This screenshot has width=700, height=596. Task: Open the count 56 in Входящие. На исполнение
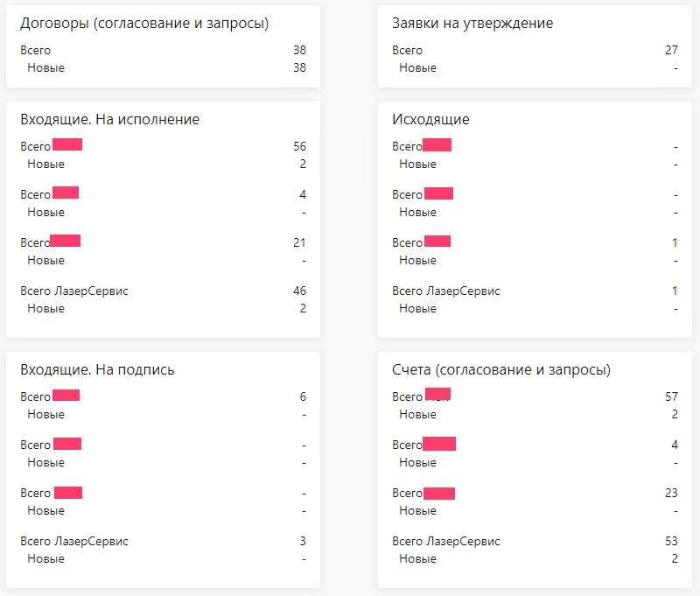(299, 147)
